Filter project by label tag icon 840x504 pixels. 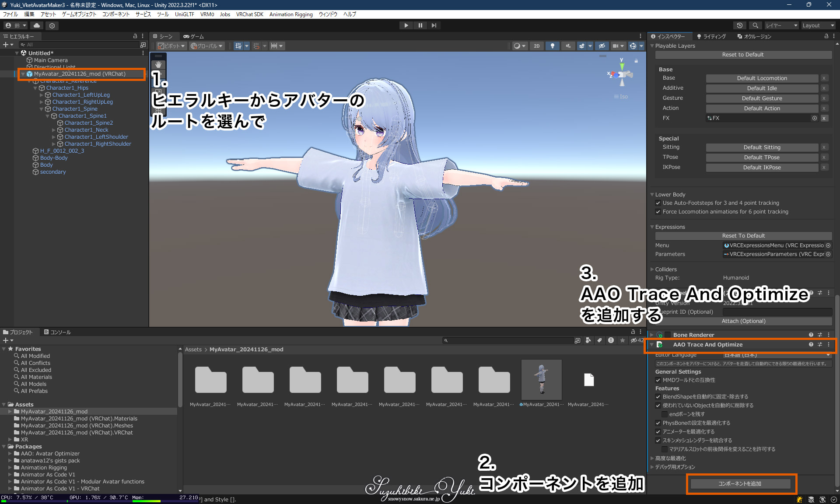(599, 340)
